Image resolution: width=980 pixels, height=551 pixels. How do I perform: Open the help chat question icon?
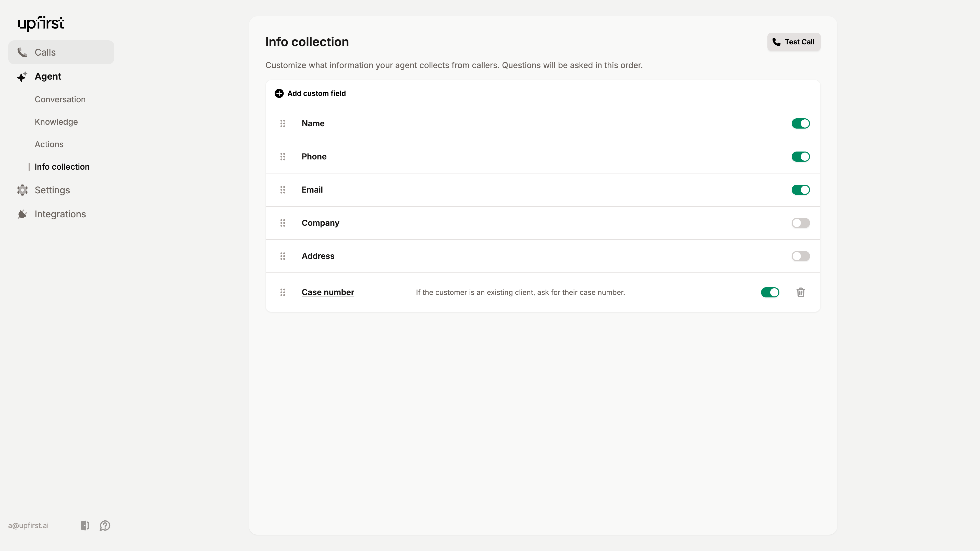105,525
